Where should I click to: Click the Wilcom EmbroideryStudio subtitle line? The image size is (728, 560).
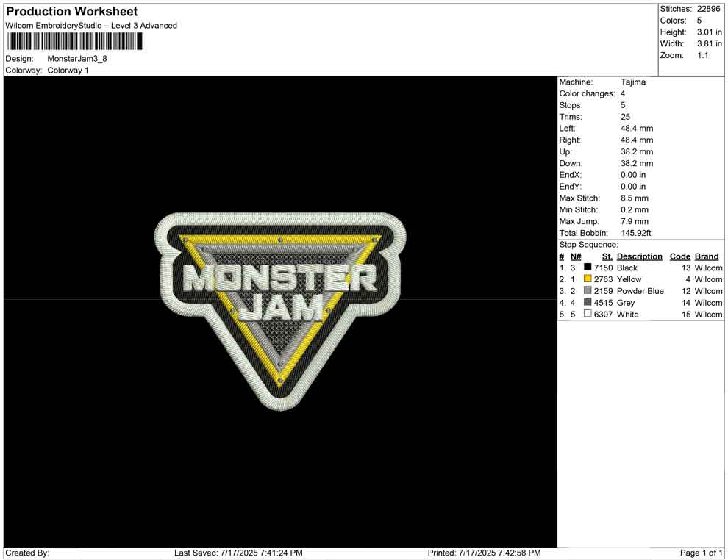pos(91,26)
